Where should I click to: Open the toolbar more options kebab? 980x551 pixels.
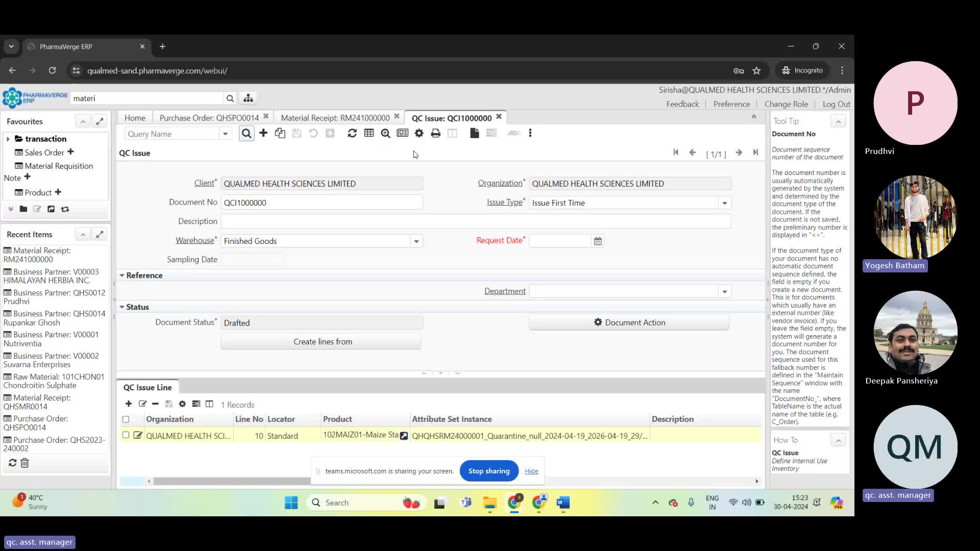(x=530, y=133)
